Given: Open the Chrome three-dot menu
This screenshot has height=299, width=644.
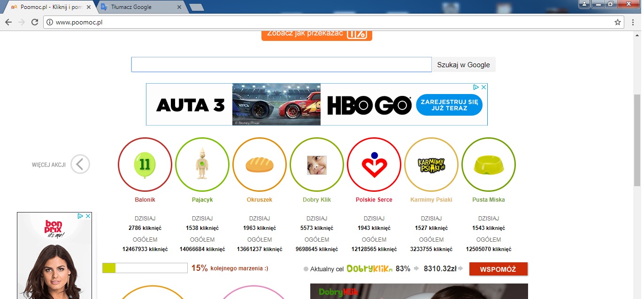Looking at the screenshot, I should point(632,22).
